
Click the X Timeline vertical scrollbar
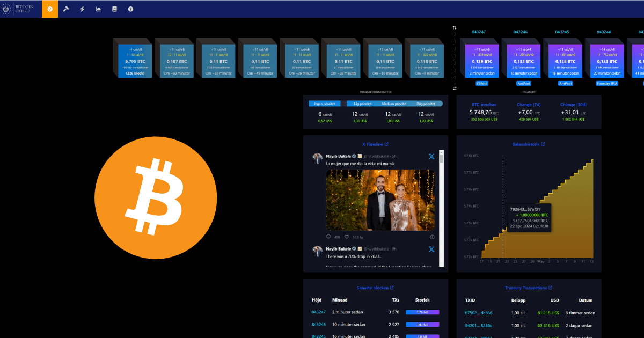click(x=442, y=208)
